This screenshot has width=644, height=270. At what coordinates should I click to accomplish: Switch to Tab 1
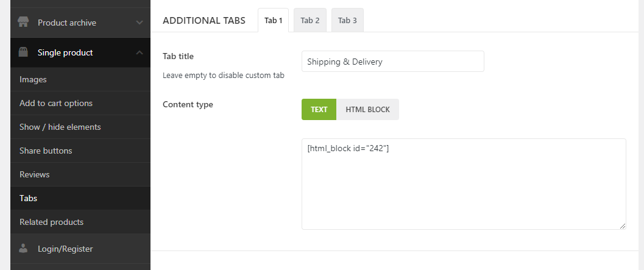pos(273,21)
